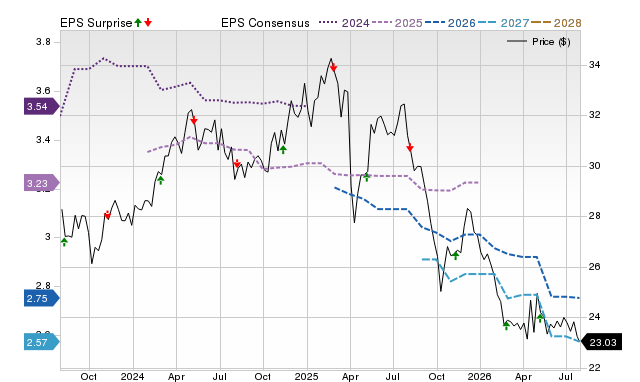Click the 26 price axis label
Image resolution: width=640 pixels, height=382 pixels.
point(594,267)
